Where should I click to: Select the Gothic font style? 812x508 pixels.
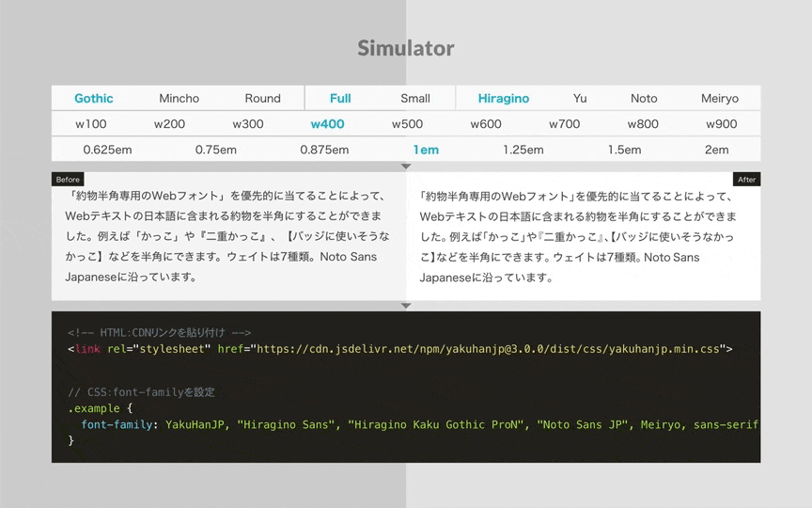tap(94, 98)
